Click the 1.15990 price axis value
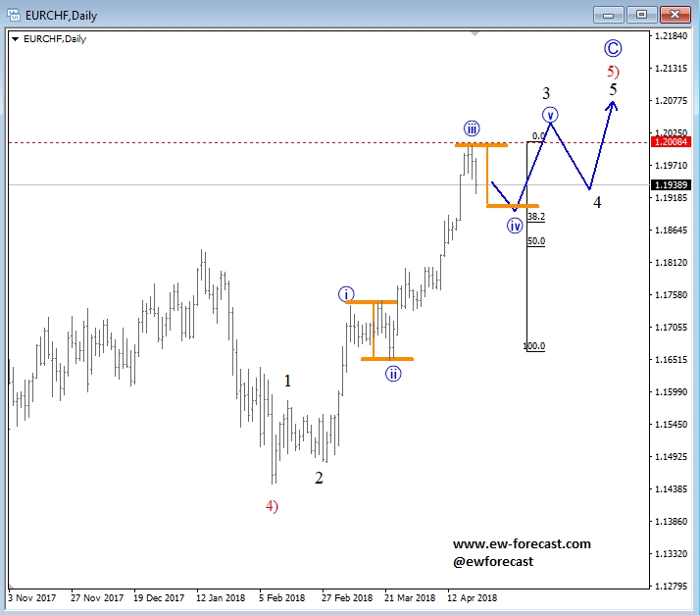700x615 pixels. 671,392
